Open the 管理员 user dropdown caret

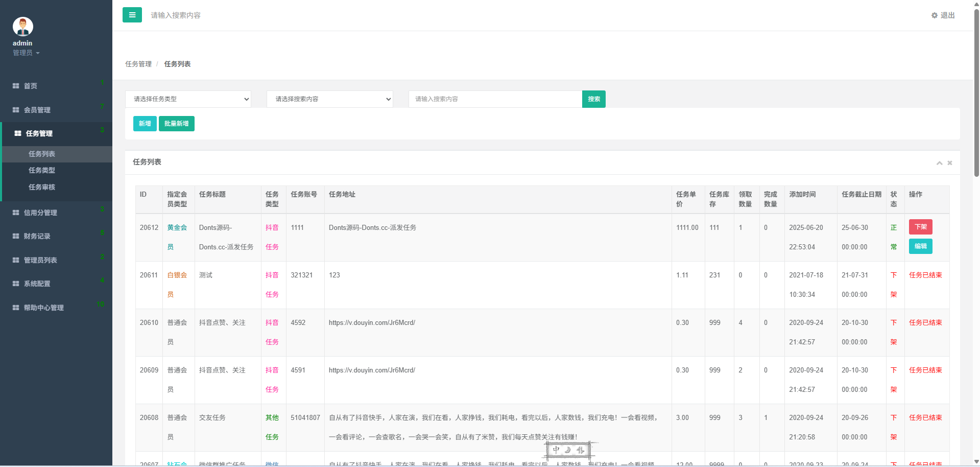click(x=38, y=53)
